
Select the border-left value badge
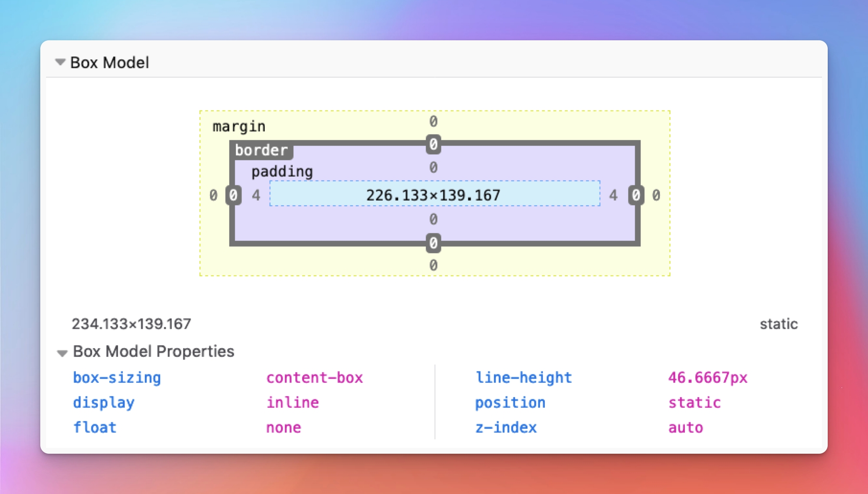[234, 195]
